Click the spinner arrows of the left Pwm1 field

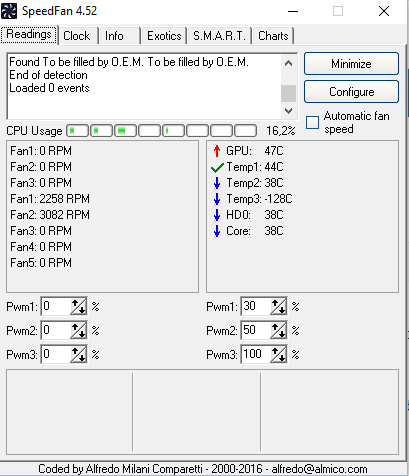(x=78, y=306)
